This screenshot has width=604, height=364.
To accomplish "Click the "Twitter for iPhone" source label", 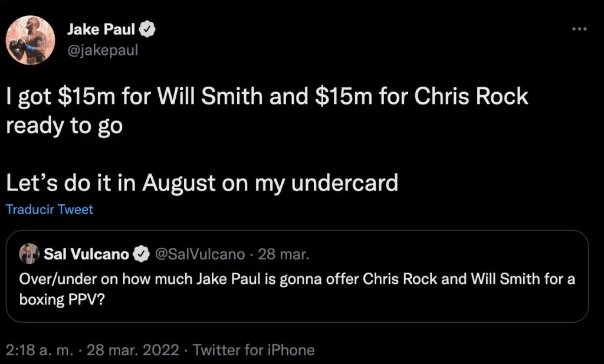I will tap(254, 350).
